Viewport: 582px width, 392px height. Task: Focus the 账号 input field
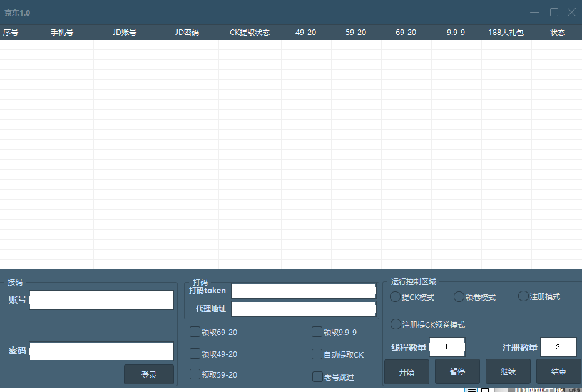[x=101, y=300]
